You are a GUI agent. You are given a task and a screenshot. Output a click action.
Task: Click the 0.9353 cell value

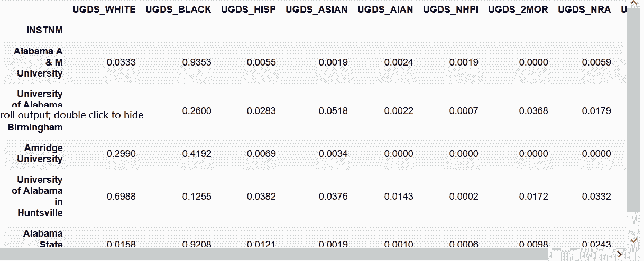coord(197,62)
